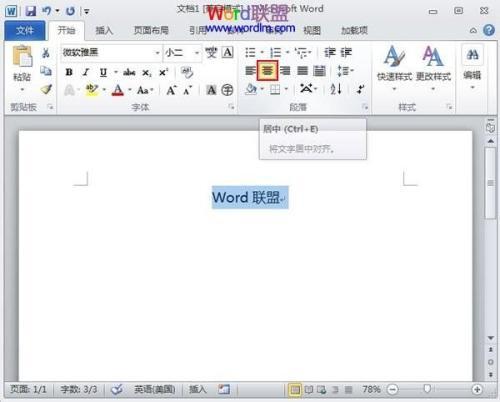Click the zoom slider handle in status bar
Image resolution: width=500 pixels, height=402 pixels.
427,389
